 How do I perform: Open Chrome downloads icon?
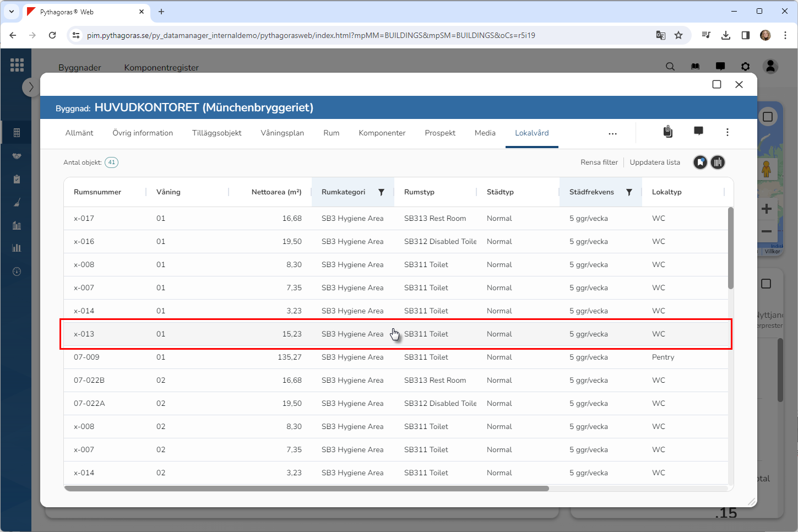click(726, 35)
